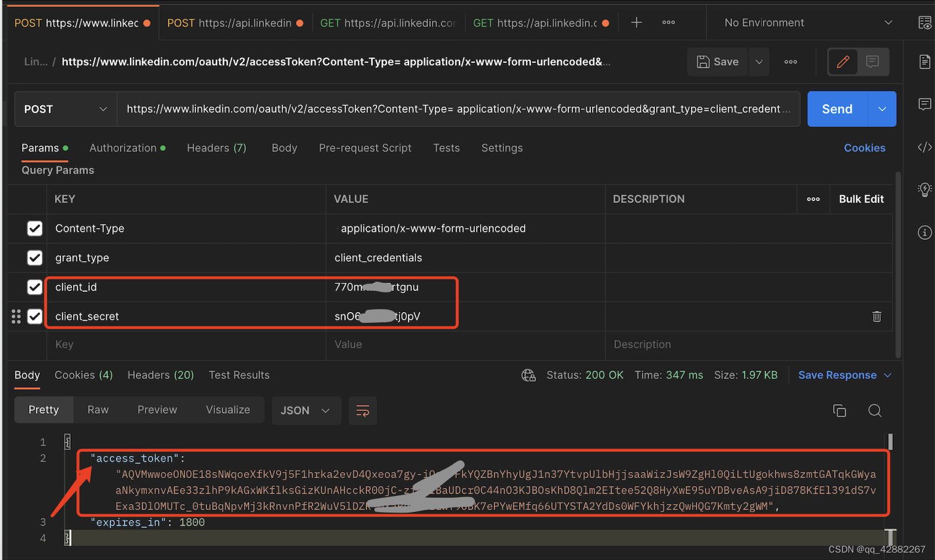Open the JSON format dropdown

point(306,410)
